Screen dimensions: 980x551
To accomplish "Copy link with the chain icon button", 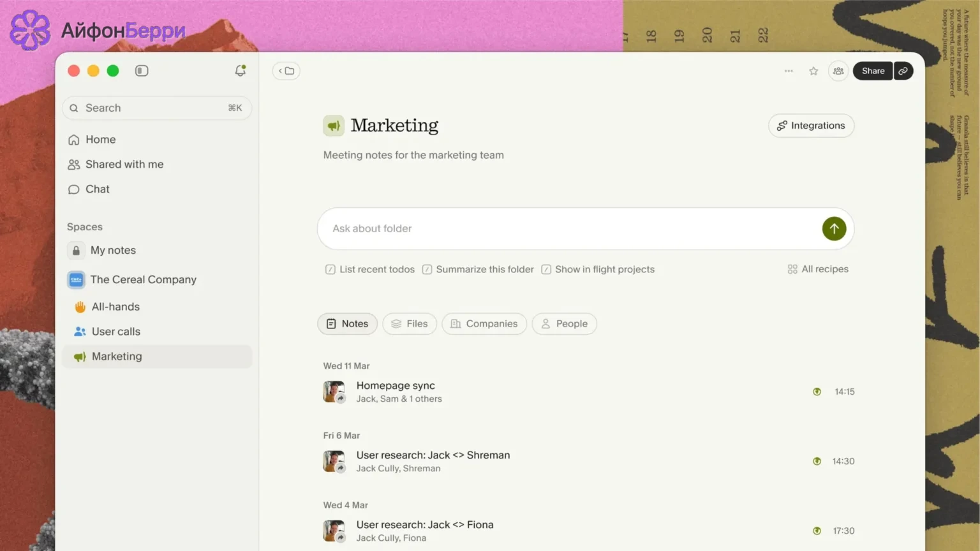I will pyautogui.click(x=903, y=71).
